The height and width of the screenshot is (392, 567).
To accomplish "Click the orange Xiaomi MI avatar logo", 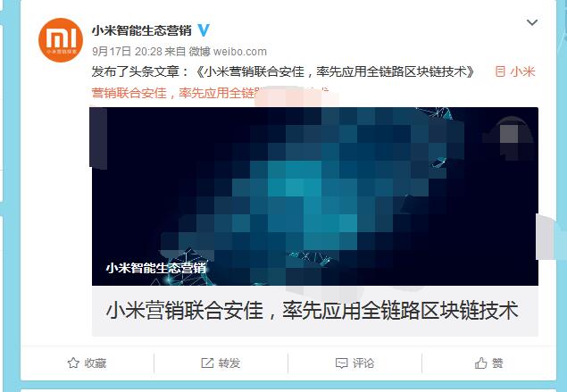I will tap(61, 40).
